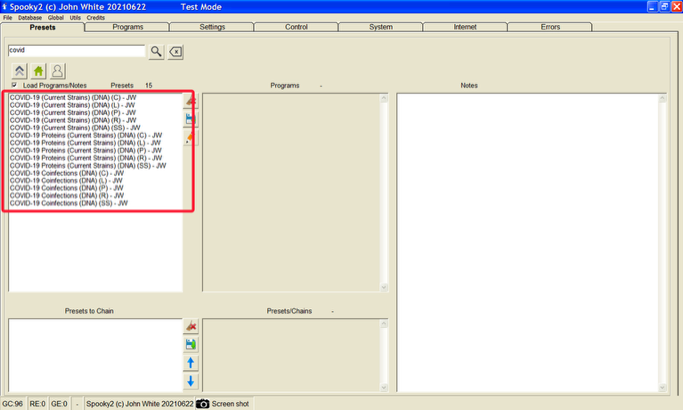Move chain preset up with blue arrow
683x410 pixels.
pyautogui.click(x=191, y=363)
